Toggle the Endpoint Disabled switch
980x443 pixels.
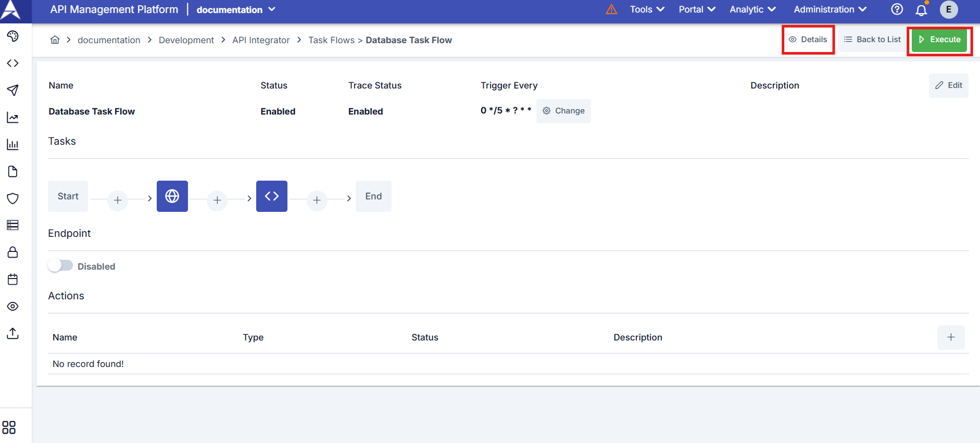[x=60, y=265]
